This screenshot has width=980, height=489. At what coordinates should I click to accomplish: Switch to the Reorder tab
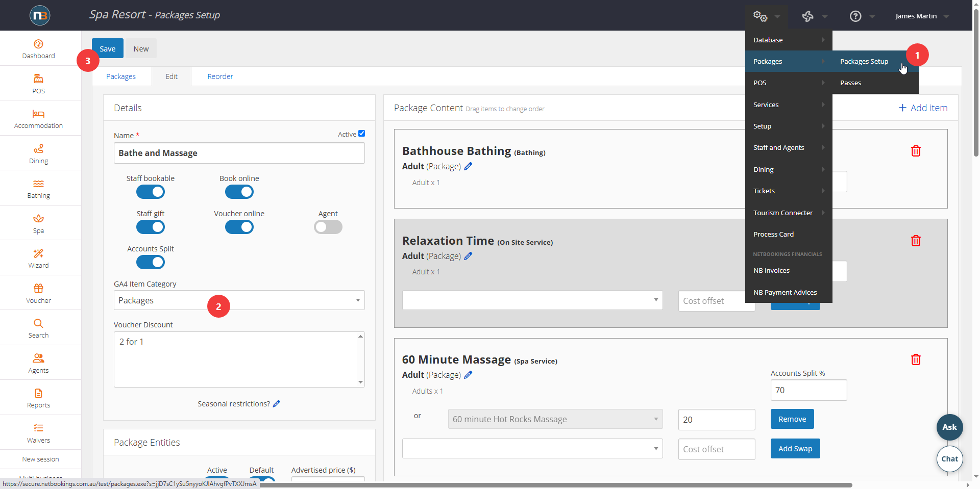point(220,76)
